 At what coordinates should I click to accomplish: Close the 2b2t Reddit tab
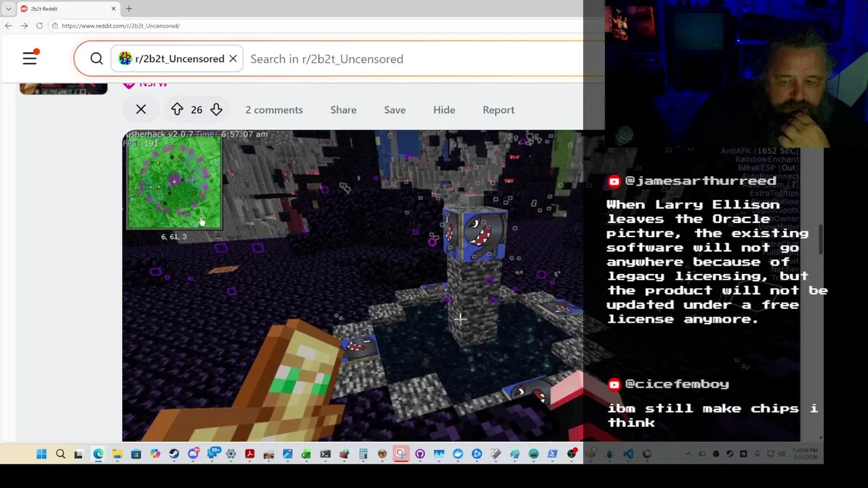(113, 9)
